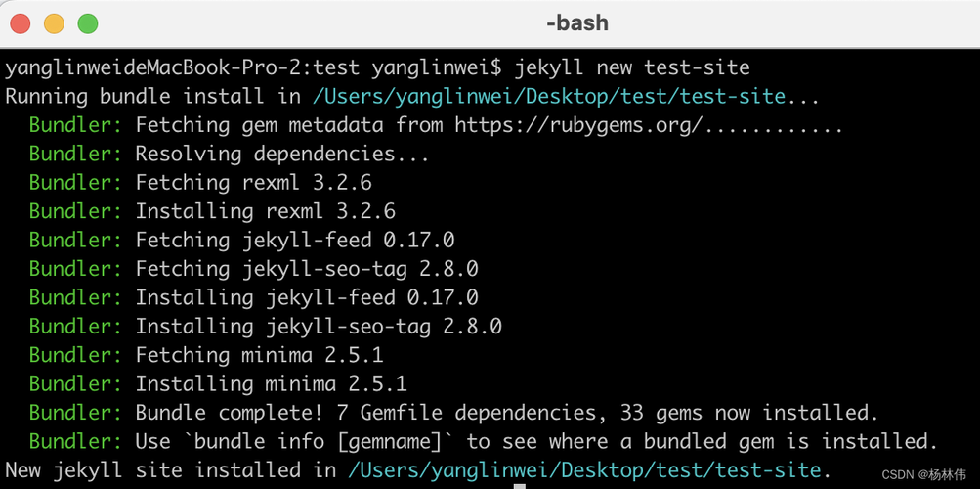Click the https://rubygems.org/ URL
Viewport: 980px width, 489px height.
tap(578, 125)
